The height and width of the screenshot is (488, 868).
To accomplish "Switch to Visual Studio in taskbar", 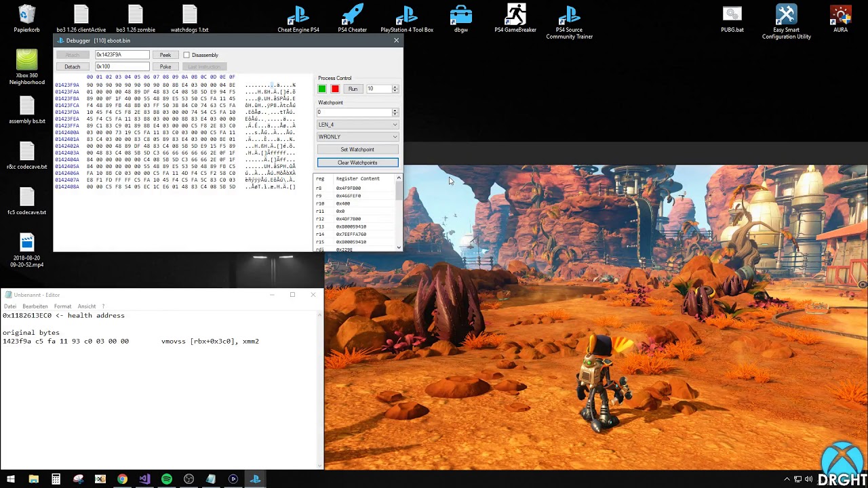I will pyautogui.click(x=144, y=479).
